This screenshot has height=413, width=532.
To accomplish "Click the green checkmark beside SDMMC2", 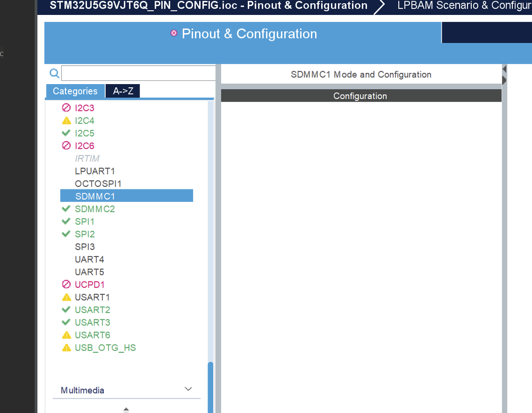I will (x=66, y=209).
